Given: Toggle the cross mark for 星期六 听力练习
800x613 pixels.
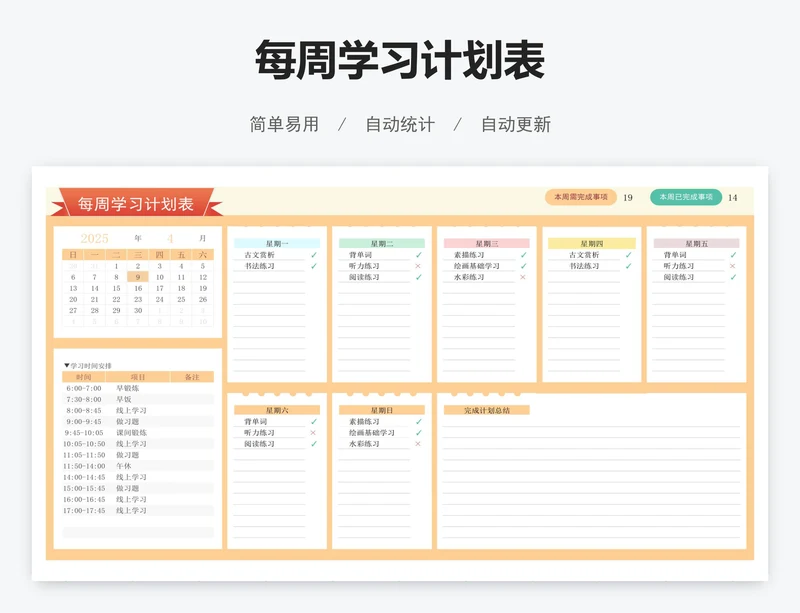Looking at the screenshot, I should click(x=313, y=433).
